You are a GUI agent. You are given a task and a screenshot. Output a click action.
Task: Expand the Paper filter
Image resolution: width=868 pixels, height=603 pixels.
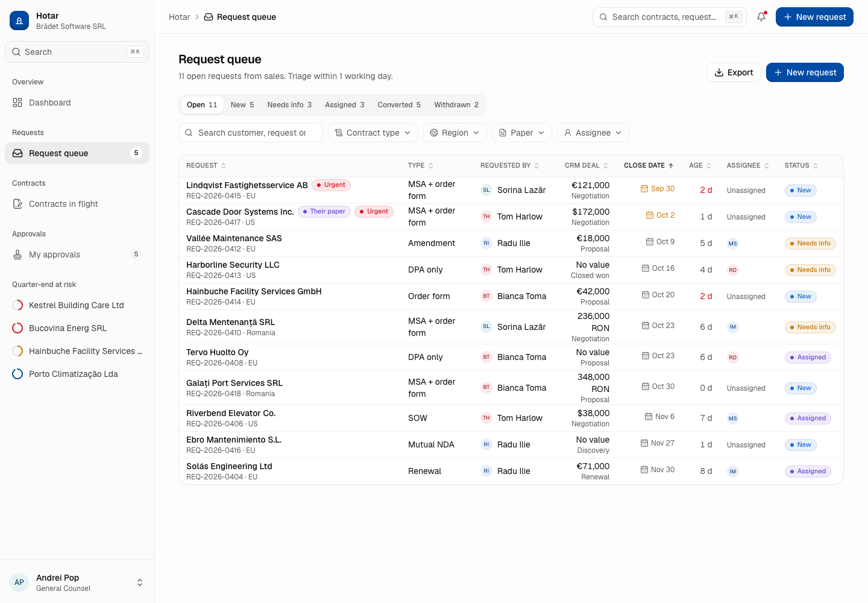(522, 133)
